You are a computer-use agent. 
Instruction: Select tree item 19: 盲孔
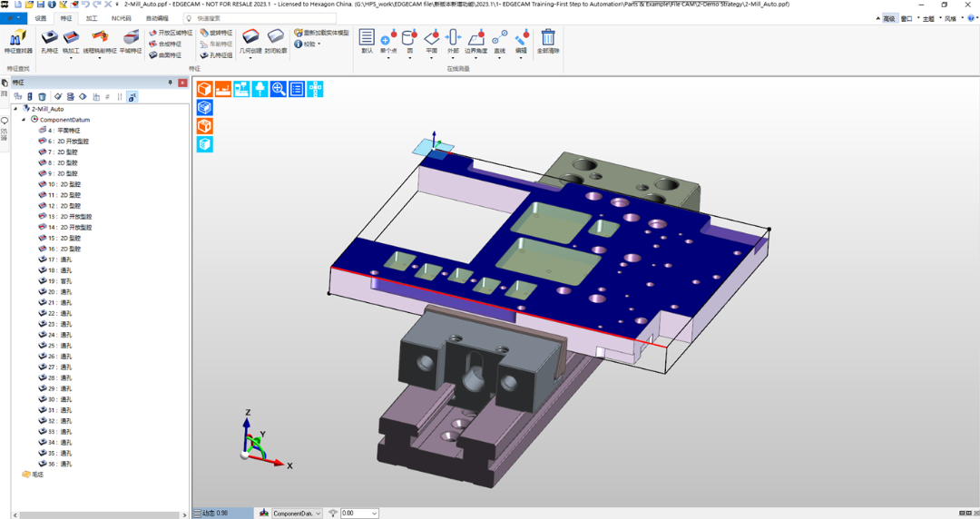55,281
